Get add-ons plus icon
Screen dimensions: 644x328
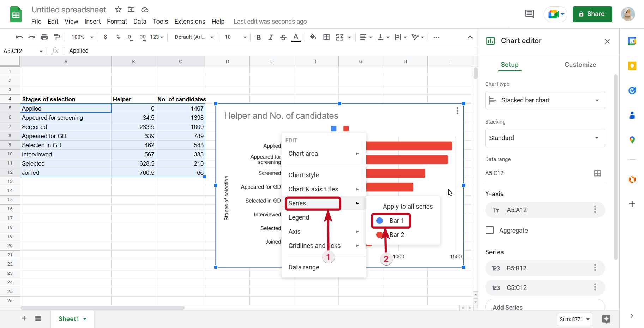(x=632, y=204)
